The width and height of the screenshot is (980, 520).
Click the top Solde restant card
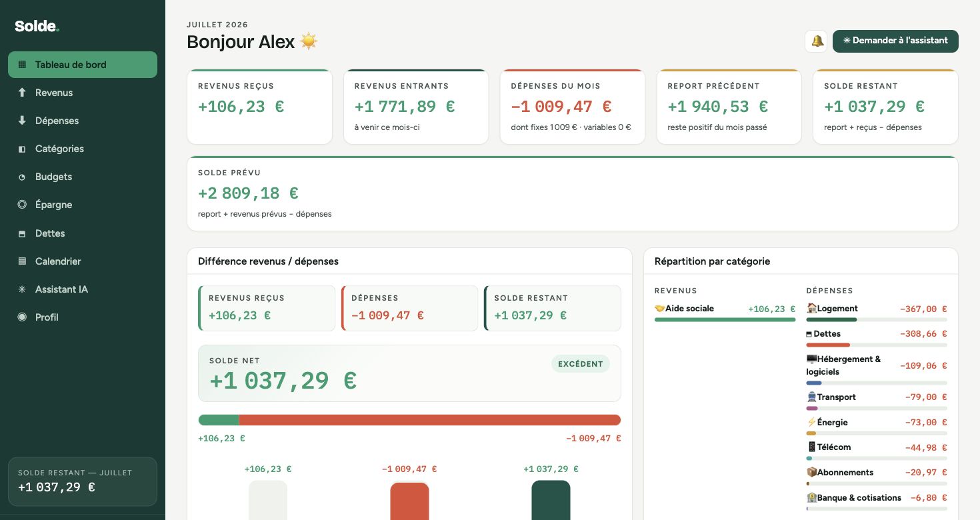pos(885,107)
